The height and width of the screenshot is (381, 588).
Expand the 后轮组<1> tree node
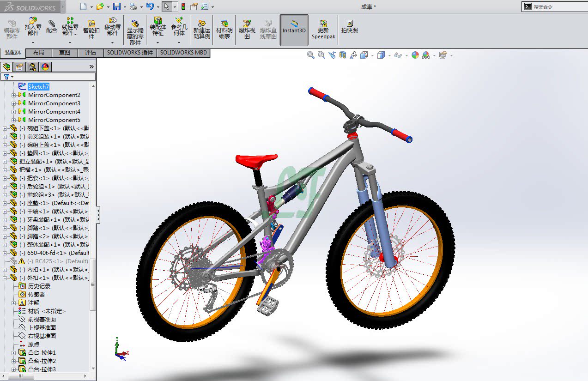tap(5, 187)
